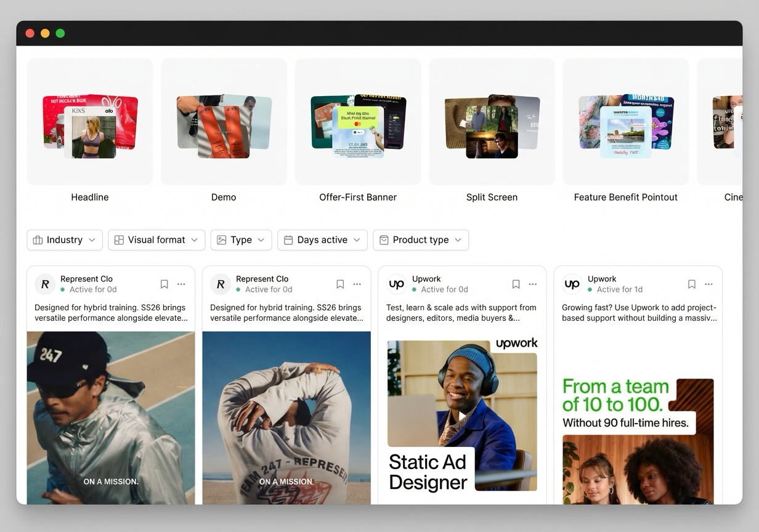
Task: Click the briefcase icon in the Industry filter
Action: [38, 240]
